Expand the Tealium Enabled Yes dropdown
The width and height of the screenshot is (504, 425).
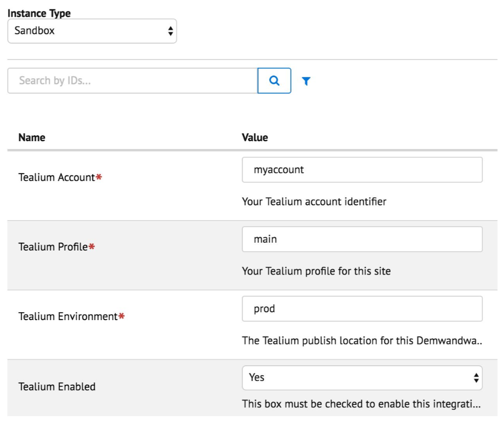click(x=362, y=377)
